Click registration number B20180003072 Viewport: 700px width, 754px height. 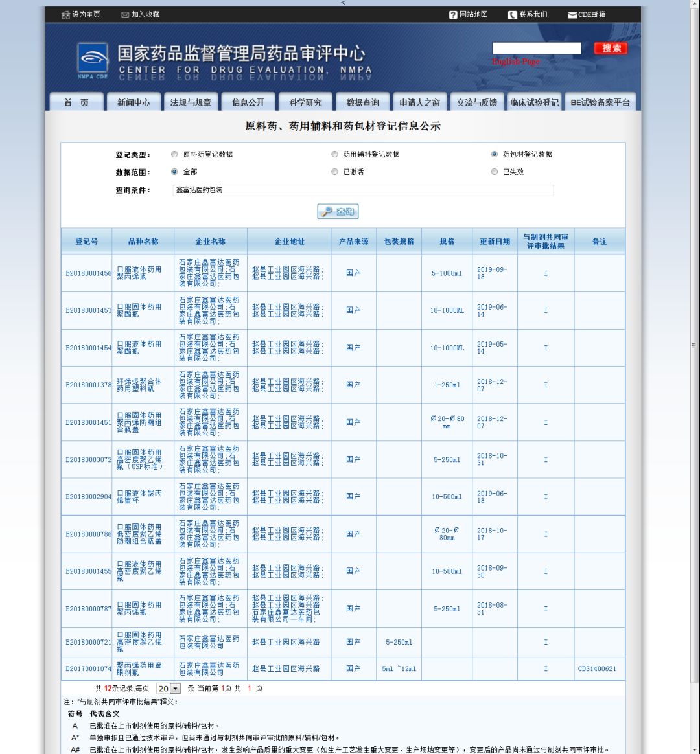89,459
